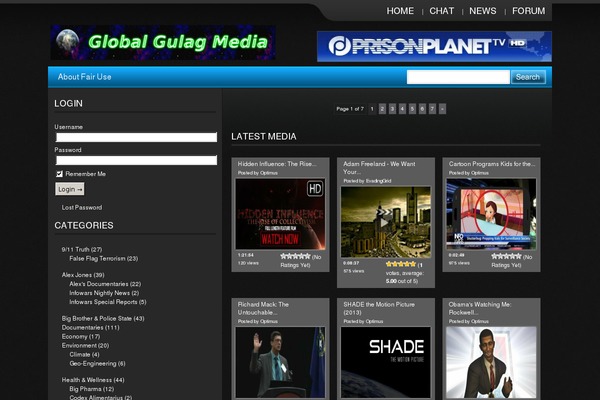
Task: Select current page 1 in pagination
Action: pos(372,109)
